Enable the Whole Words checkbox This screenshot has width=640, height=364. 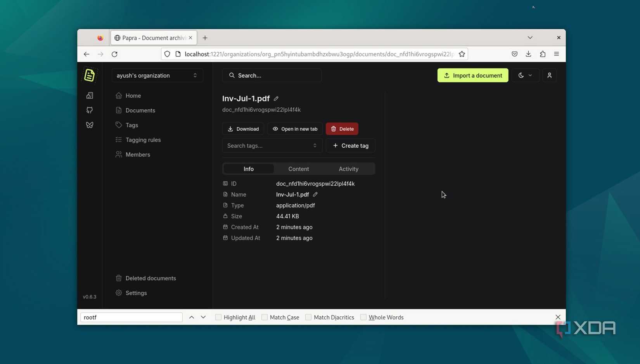pos(363,317)
